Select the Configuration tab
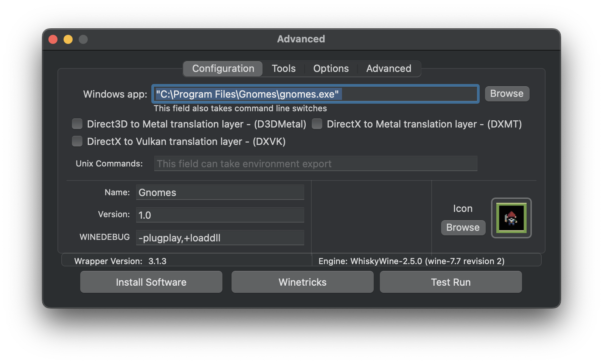Screen dimensions: 603x364 [223, 68]
